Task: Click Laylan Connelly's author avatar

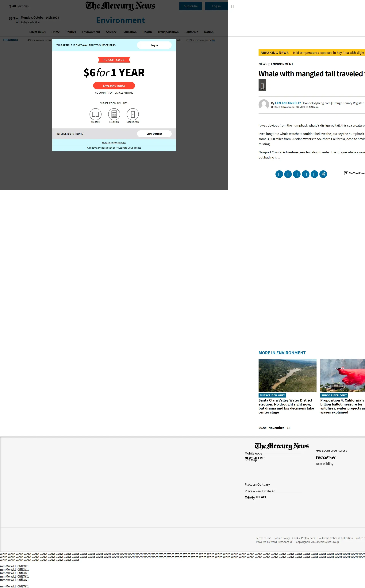Action: click(x=264, y=105)
